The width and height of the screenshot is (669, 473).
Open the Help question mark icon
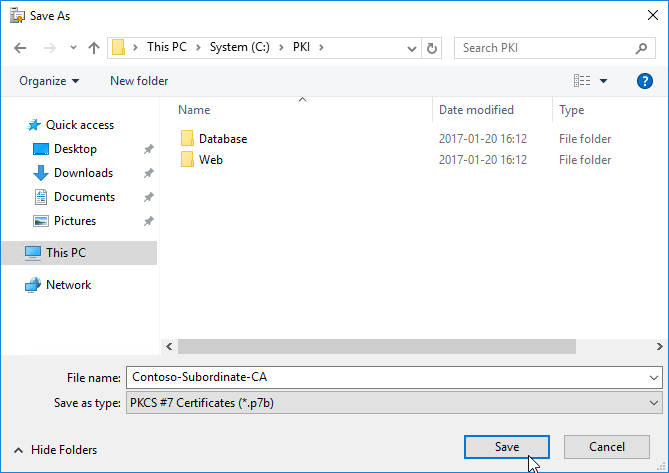(645, 81)
